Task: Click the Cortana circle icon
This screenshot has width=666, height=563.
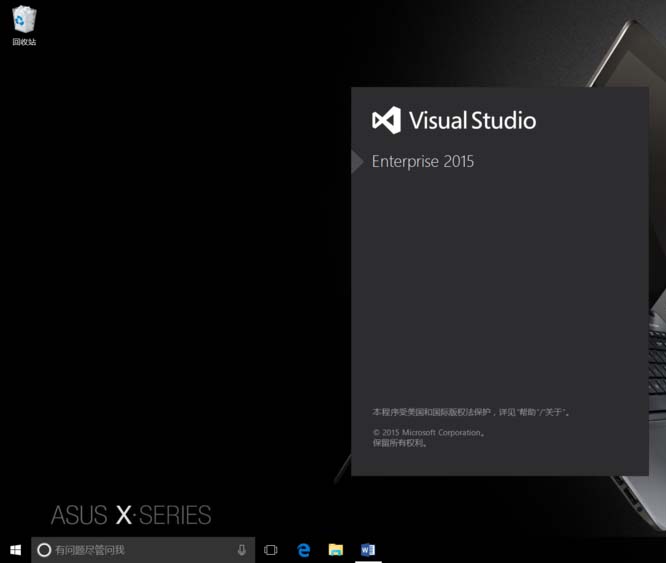Action: point(44,550)
